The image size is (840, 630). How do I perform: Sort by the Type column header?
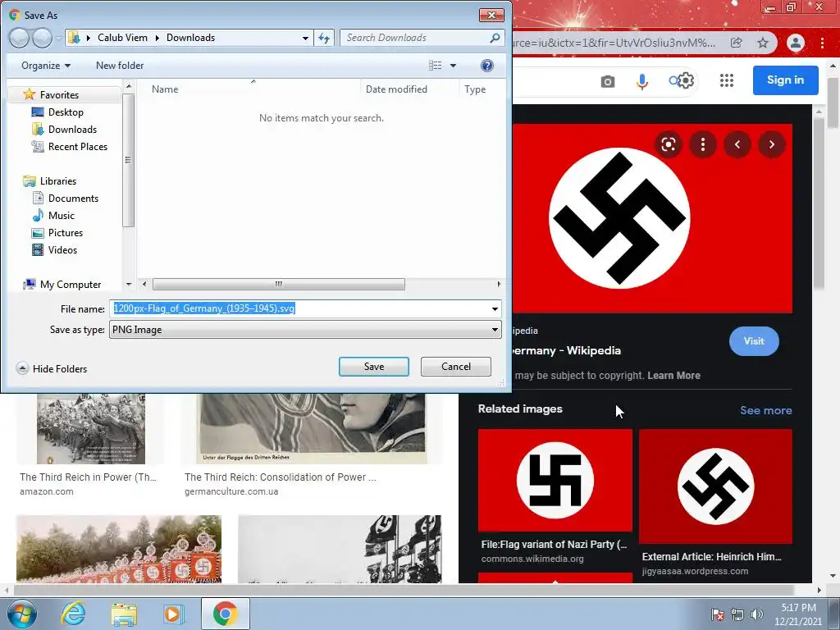(475, 89)
